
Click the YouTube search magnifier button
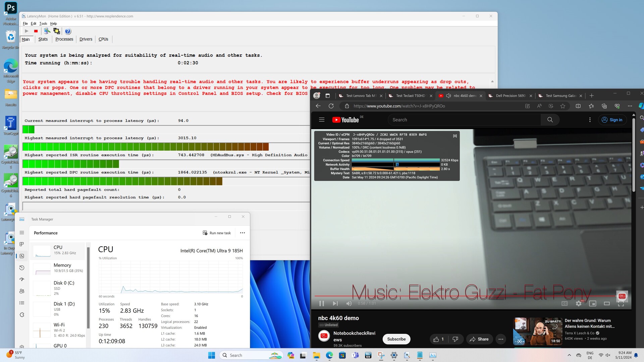550,120
